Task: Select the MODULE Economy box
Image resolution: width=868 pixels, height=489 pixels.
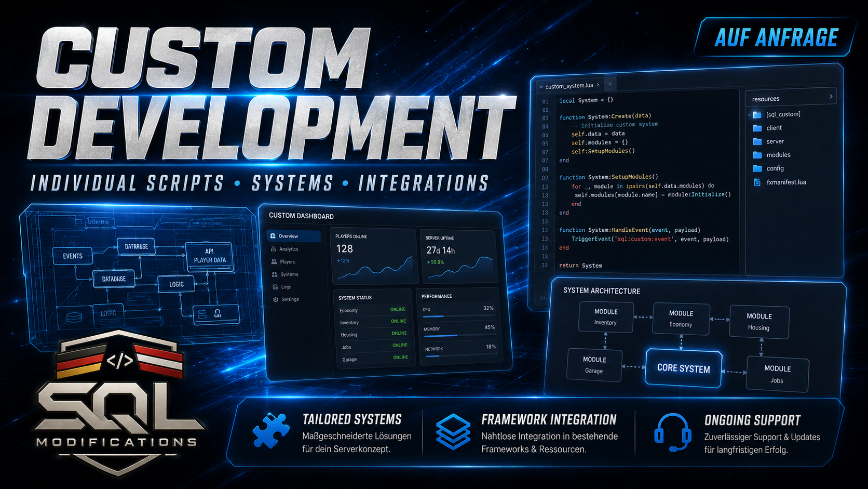Action: [681, 319]
